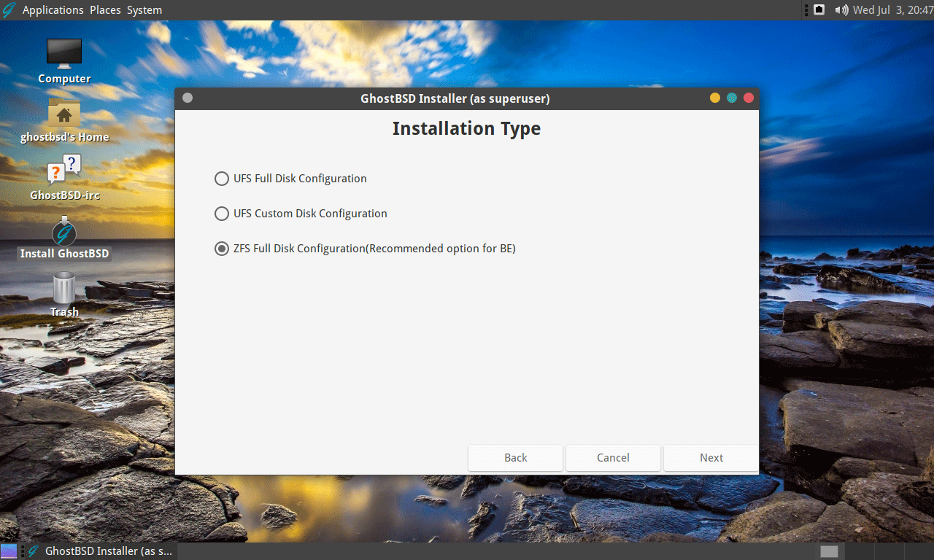Click the Next button

711,458
